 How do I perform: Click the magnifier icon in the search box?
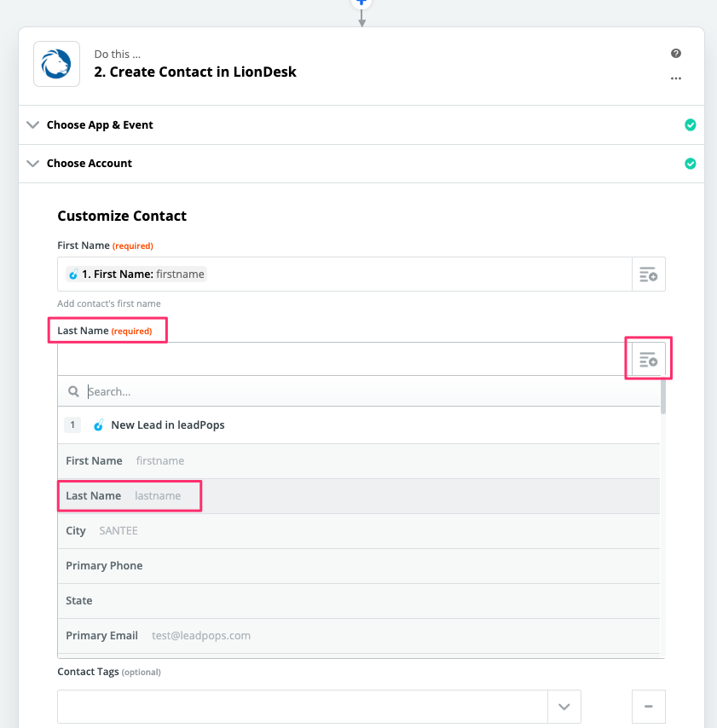(73, 391)
